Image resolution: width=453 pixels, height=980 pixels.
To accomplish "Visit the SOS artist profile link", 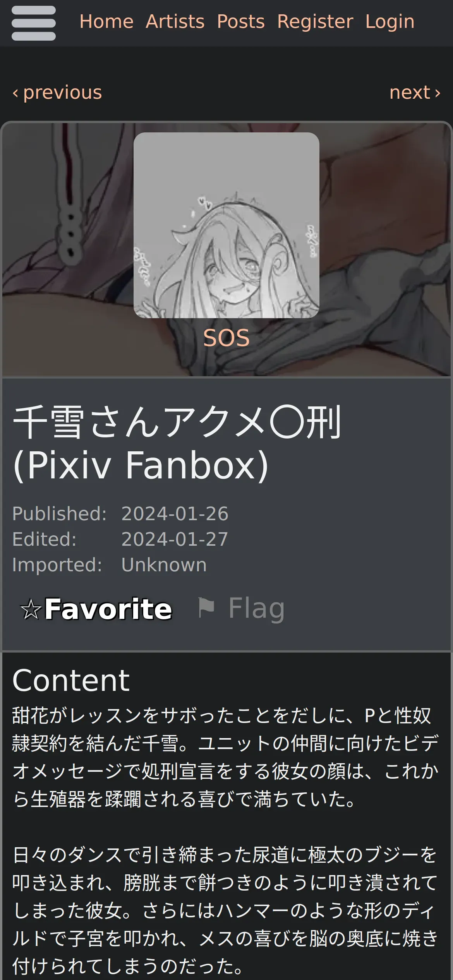I will (x=226, y=338).
